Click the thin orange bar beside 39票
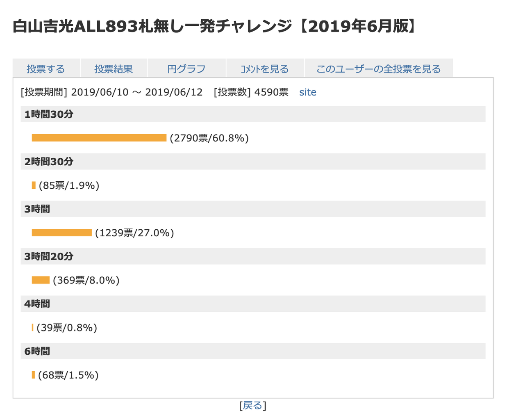Screen dimensions: 507x420 tap(32, 328)
